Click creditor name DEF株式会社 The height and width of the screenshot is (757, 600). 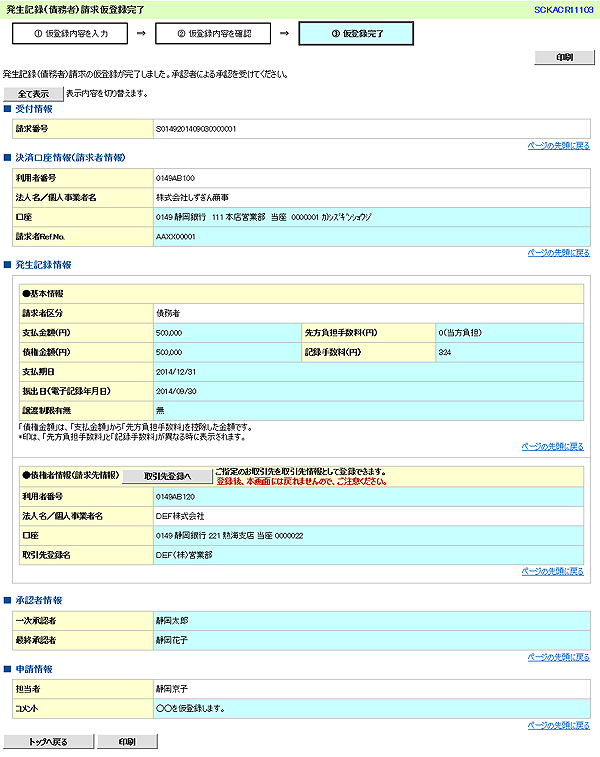pyautogui.click(x=180, y=516)
